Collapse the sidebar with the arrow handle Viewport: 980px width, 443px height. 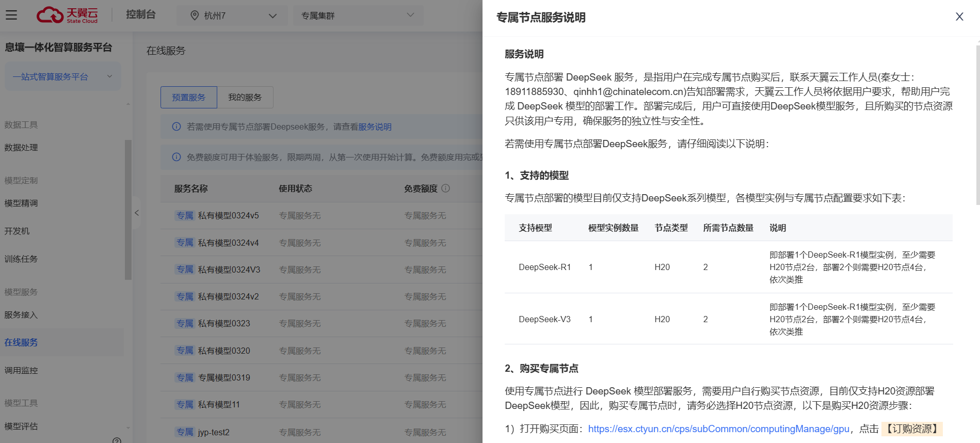(137, 213)
